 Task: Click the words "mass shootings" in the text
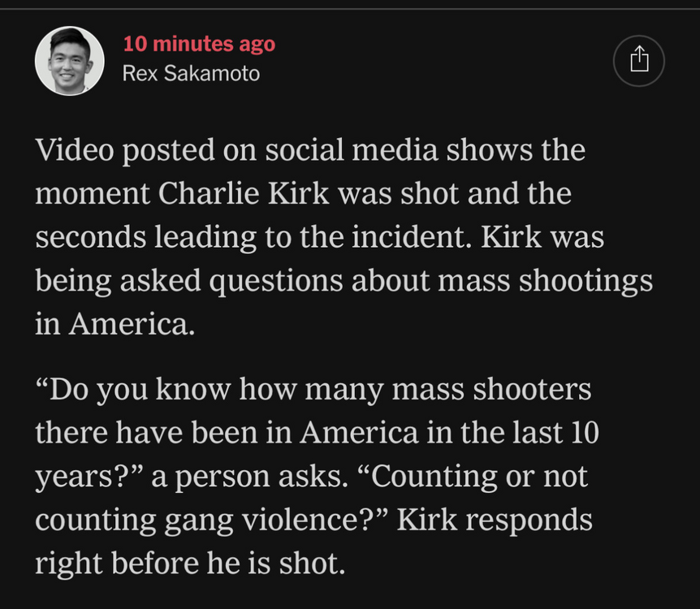(x=546, y=280)
